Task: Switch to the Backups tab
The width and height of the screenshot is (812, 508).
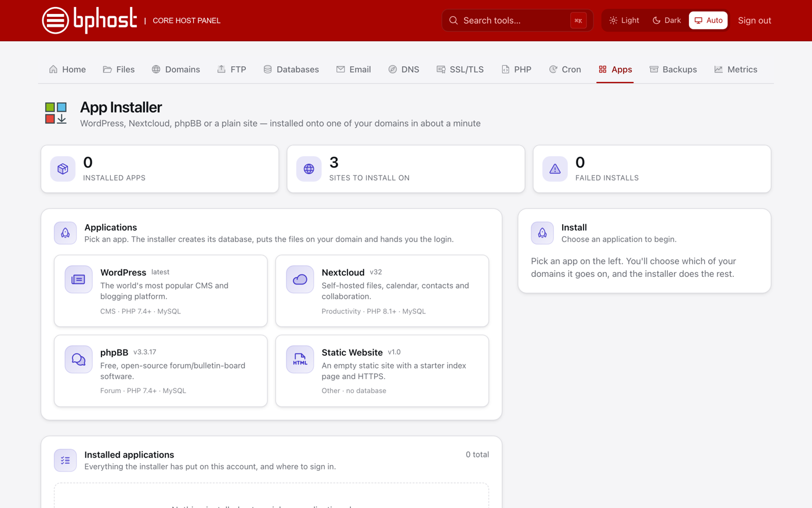Action: point(673,69)
